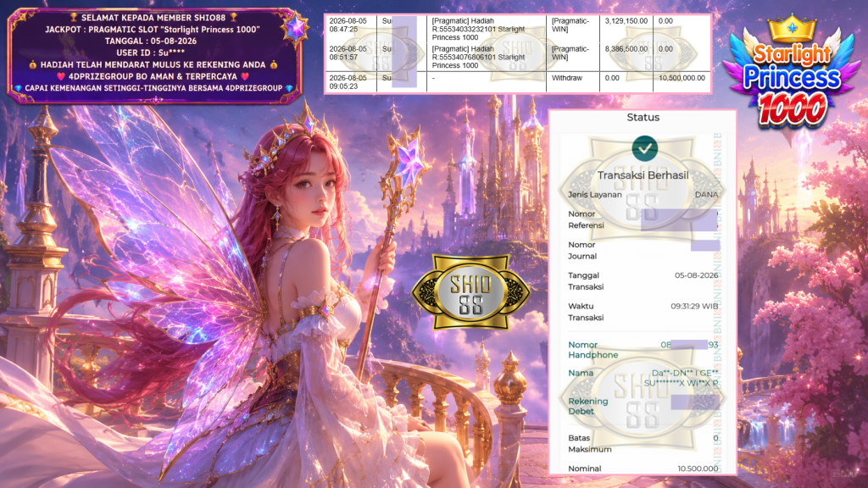Viewport: 868px width, 488px height.
Task: Click 'Hadiah R:55534076806101' description cell
Action: click(x=478, y=57)
